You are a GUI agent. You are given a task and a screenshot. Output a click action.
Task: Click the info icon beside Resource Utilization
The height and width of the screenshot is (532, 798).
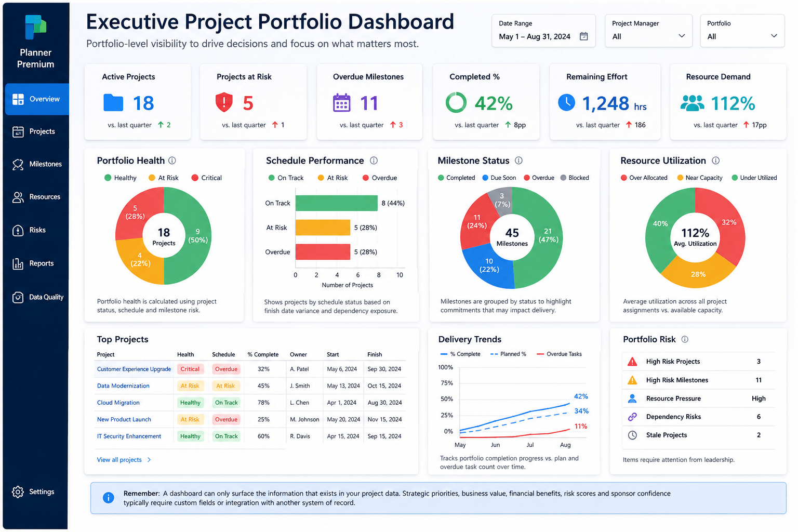[x=715, y=161]
